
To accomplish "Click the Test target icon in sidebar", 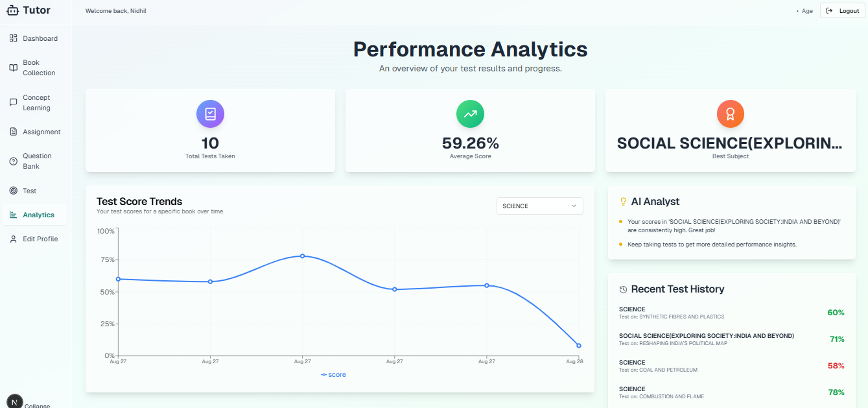I will (13, 190).
